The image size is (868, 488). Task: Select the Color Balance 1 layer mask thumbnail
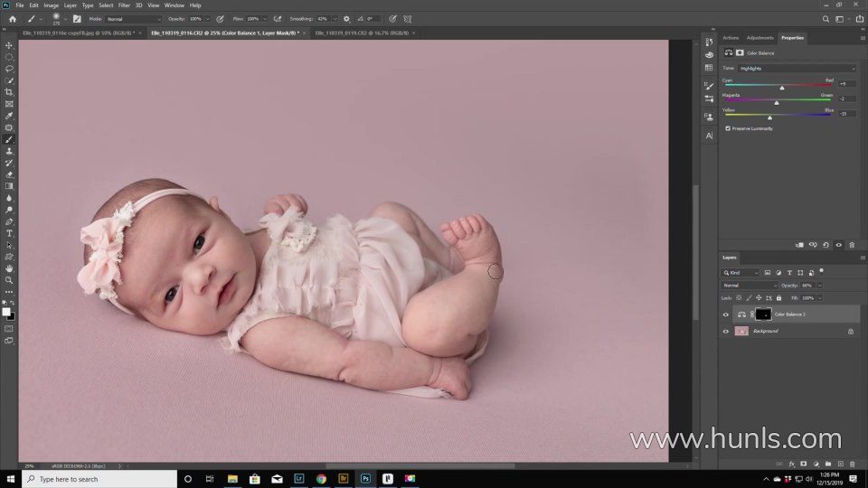[763, 314]
